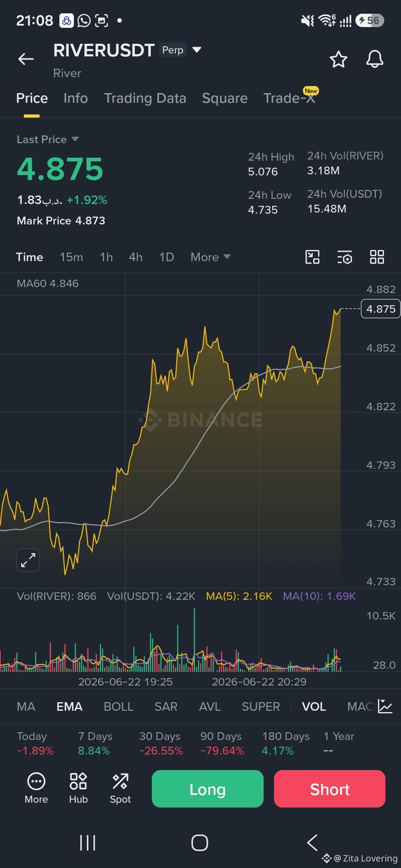401x868 pixels.
Task: Toggle the MACD sub-indicator
Action: coord(361,707)
